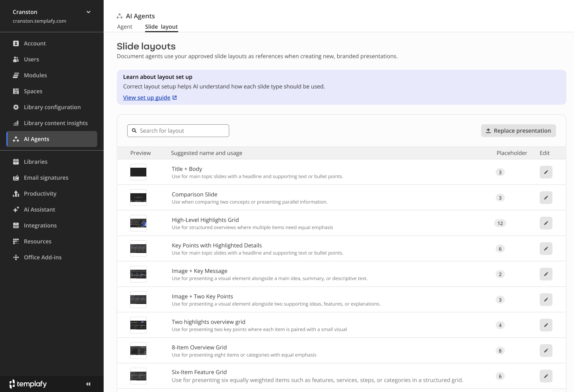The height and width of the screenshot is (392, 574).
Task: Open Ai Assistant page
Action: click(52, 210)
